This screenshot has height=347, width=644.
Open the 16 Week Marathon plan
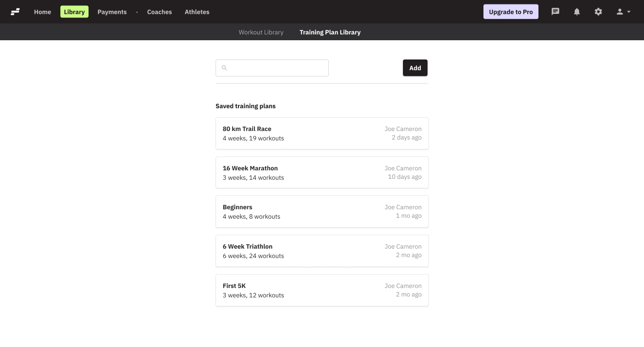click(322, 173)
